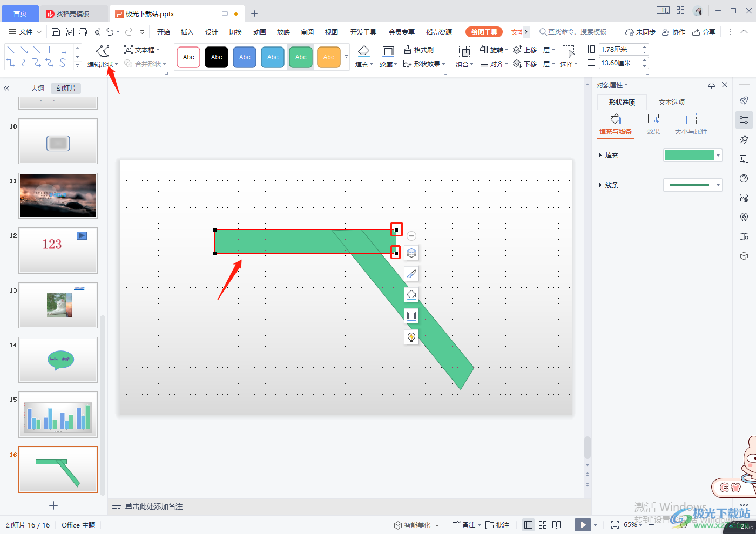Click the 格式刷 format painter
The width and height of the screenshot is (756, 534).
click(419, 50)
